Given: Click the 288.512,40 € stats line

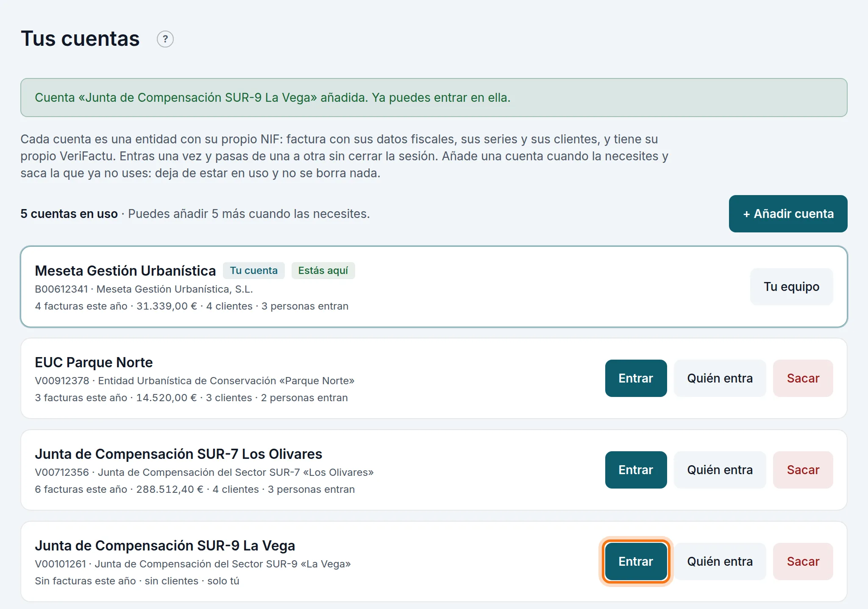Looking at the screenshot, I should 195,489.
